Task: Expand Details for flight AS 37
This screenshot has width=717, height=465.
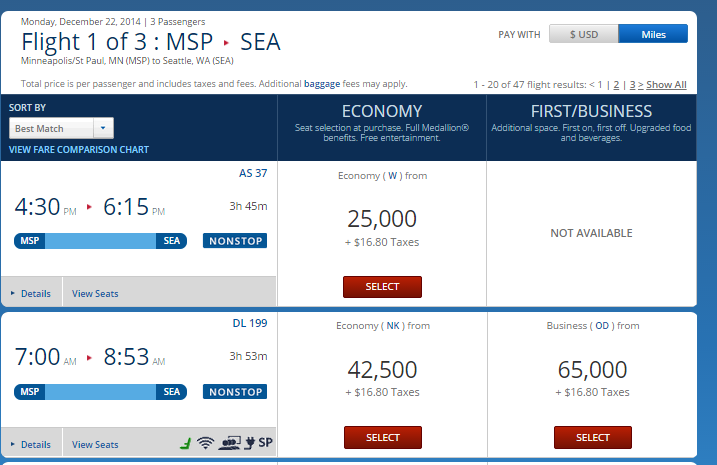Action: pyautogui.click(x=31, y=294)
